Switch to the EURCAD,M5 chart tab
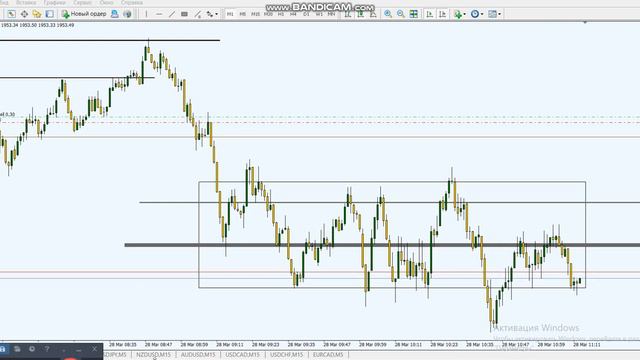This screenshot has width=640, height=360. pyautogui.click(x=328, y=355)
